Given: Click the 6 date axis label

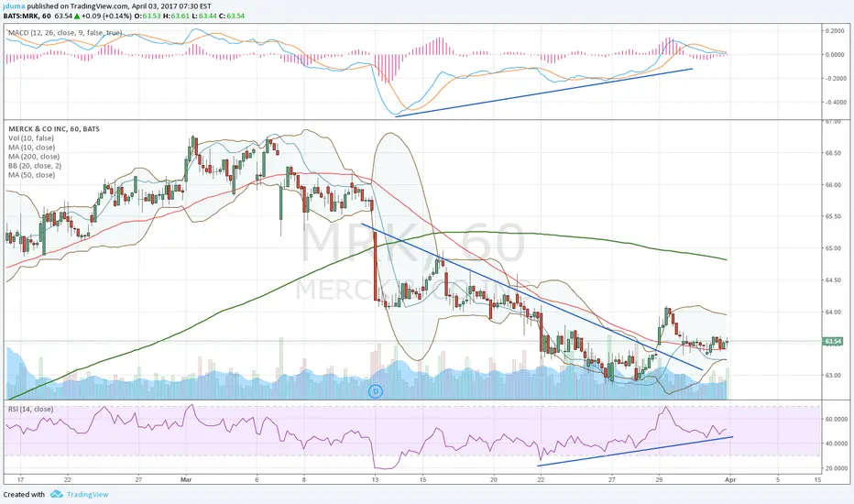Looking at the screenshot, I should [x=257, y=480].
